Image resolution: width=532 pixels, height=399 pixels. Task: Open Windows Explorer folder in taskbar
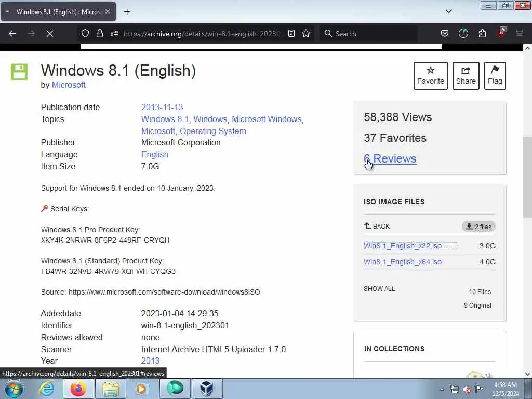coord(111,389)
